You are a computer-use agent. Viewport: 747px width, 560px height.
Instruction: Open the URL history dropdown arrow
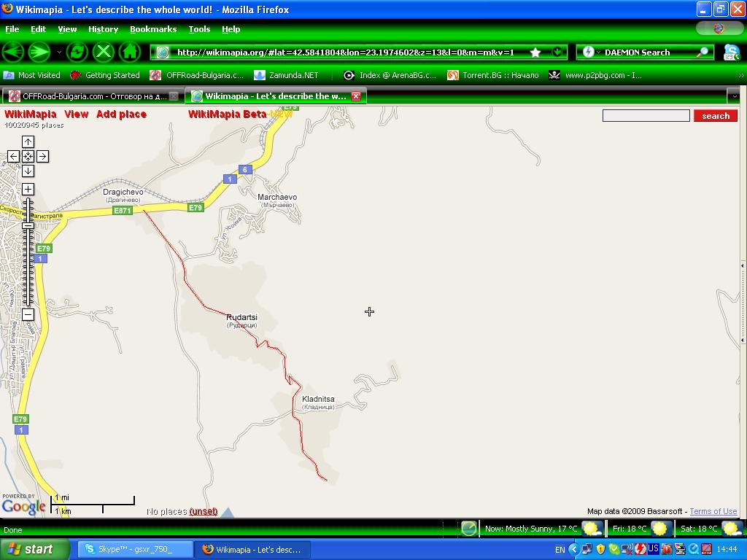[557, 52]
